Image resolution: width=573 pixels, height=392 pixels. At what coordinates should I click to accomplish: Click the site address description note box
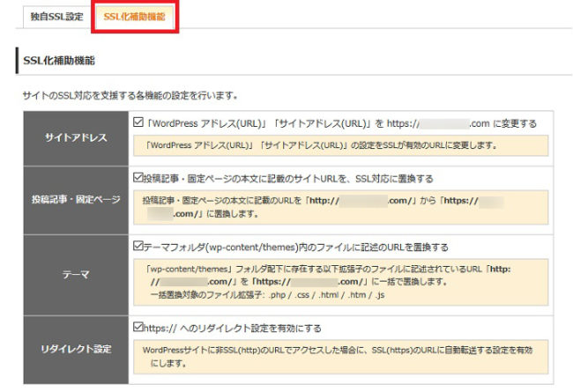pyautogui.click(x=340, y=145)
